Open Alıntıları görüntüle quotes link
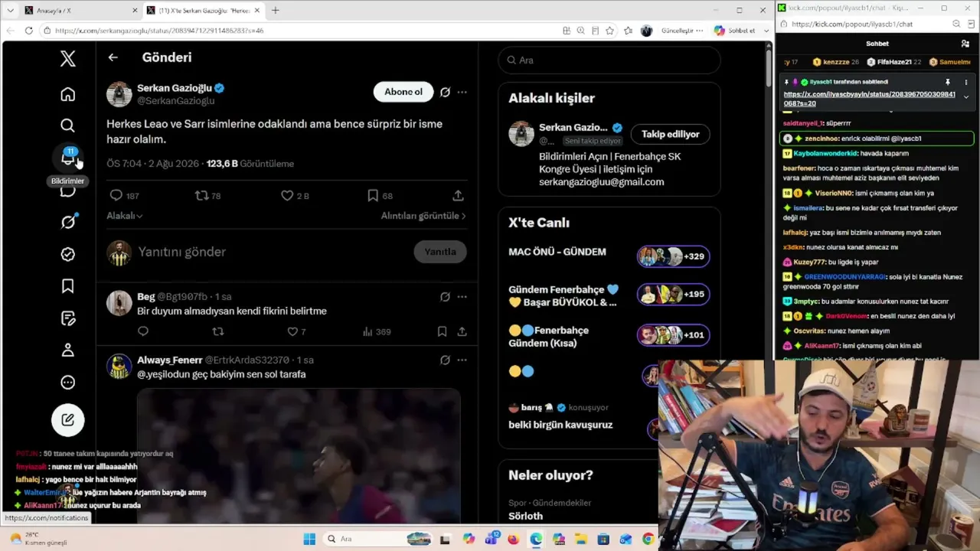The height and width of the screenshot is (551, 980). coord(423,216)
